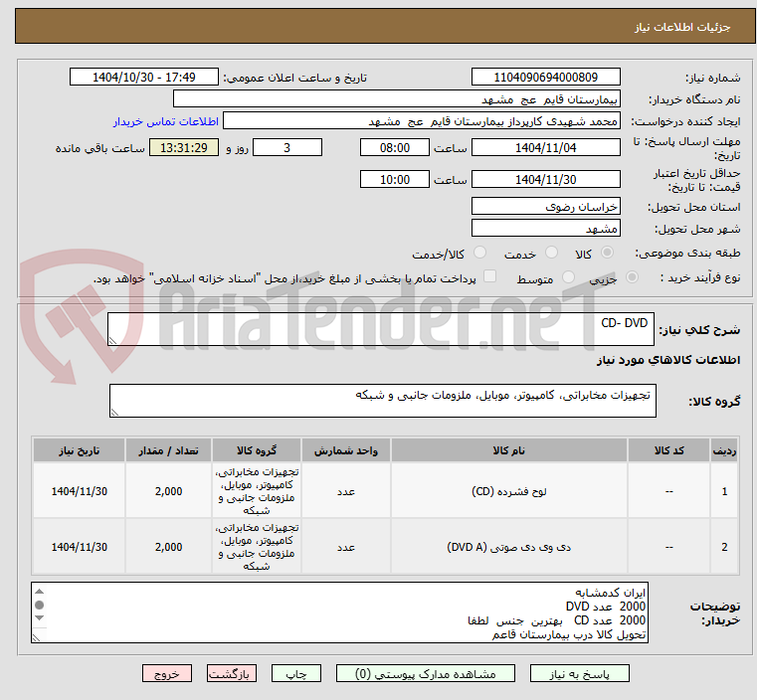The width and height of the screenshot is (757, 700).
Task: Click the ردیف column header
Action: click(724, 450)
